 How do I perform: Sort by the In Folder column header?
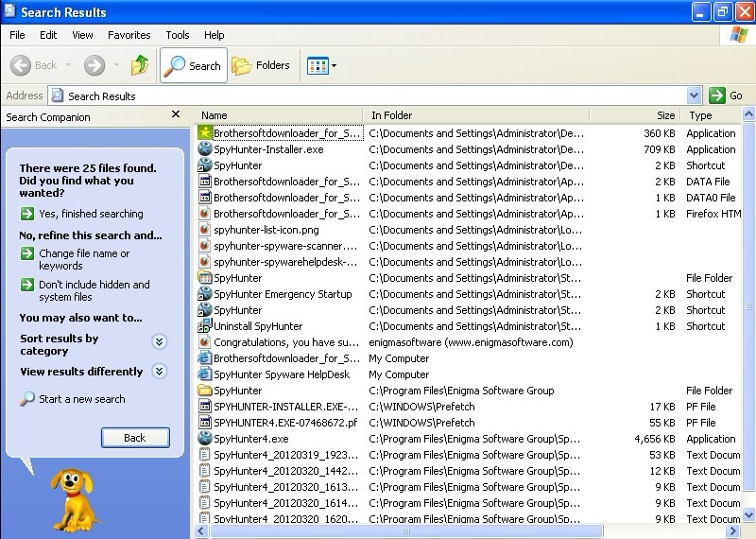[x=476, y=115]
